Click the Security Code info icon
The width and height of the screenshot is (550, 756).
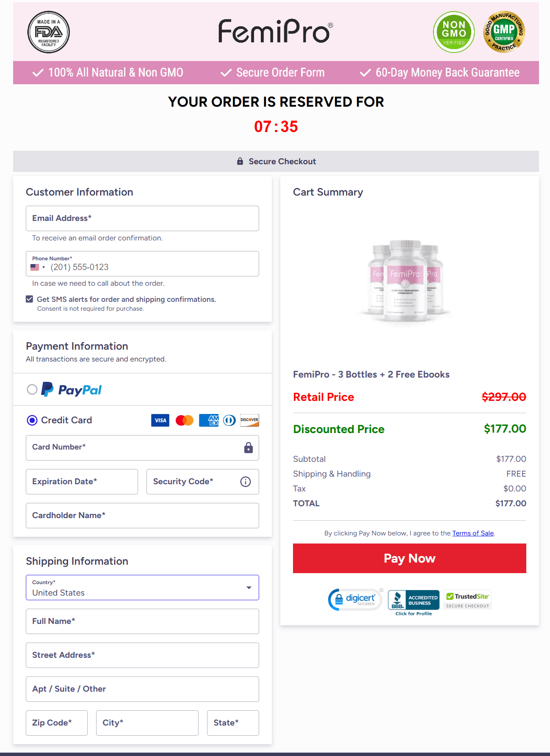(245, 481)
